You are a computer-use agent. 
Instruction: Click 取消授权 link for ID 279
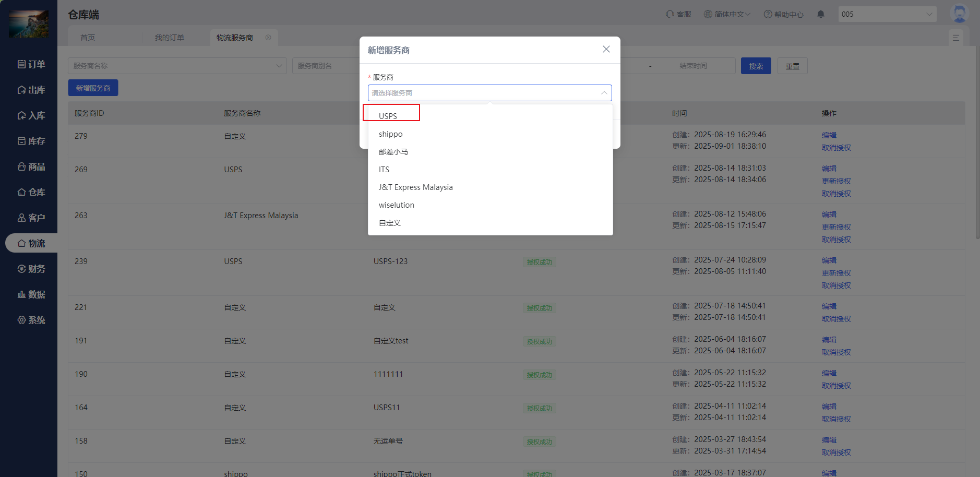[x=836, y=148]
